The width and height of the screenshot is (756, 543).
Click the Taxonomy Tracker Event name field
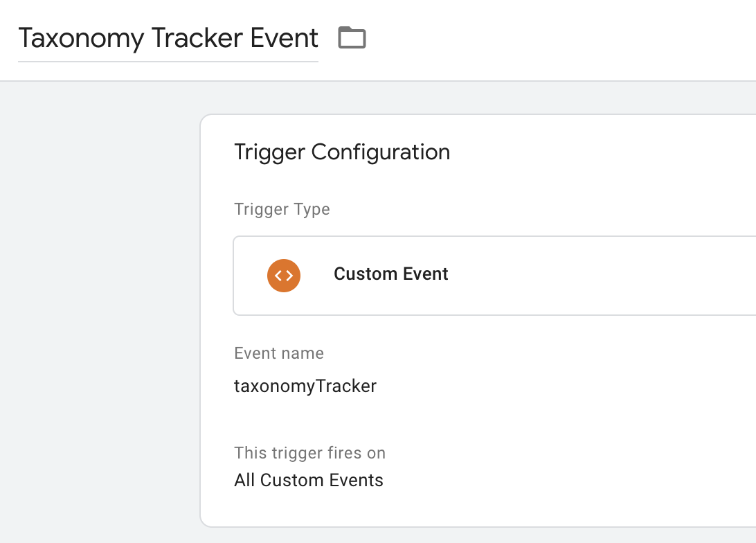tap(168, 38)
